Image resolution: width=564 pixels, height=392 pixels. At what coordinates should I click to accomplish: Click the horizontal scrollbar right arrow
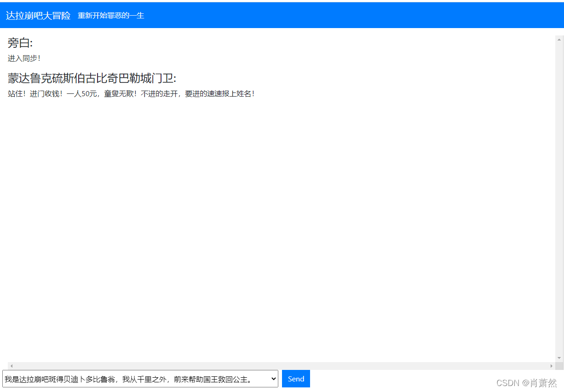point(551,365)
